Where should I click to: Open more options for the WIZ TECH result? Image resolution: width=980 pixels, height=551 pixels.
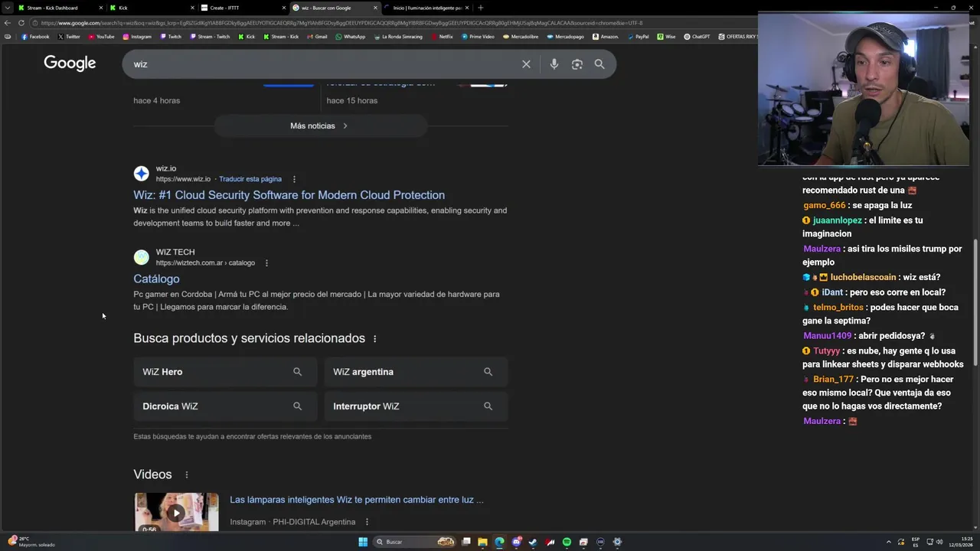coord(266,263)
